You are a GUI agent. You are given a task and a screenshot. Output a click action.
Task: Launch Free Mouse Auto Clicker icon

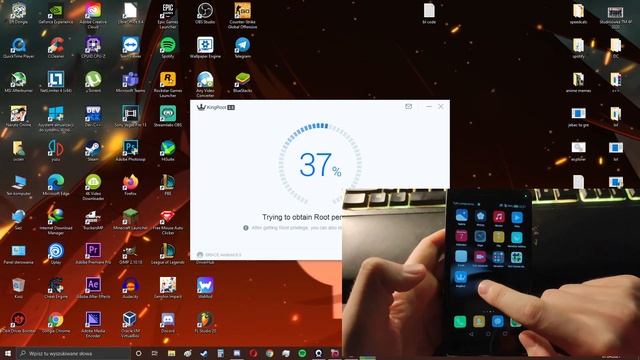[x=168, y=222]
